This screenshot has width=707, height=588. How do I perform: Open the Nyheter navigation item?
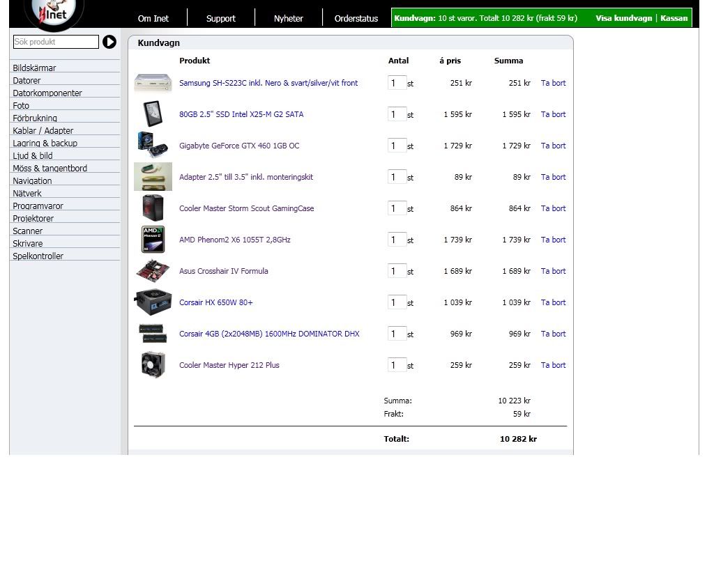tap(288, 19)
